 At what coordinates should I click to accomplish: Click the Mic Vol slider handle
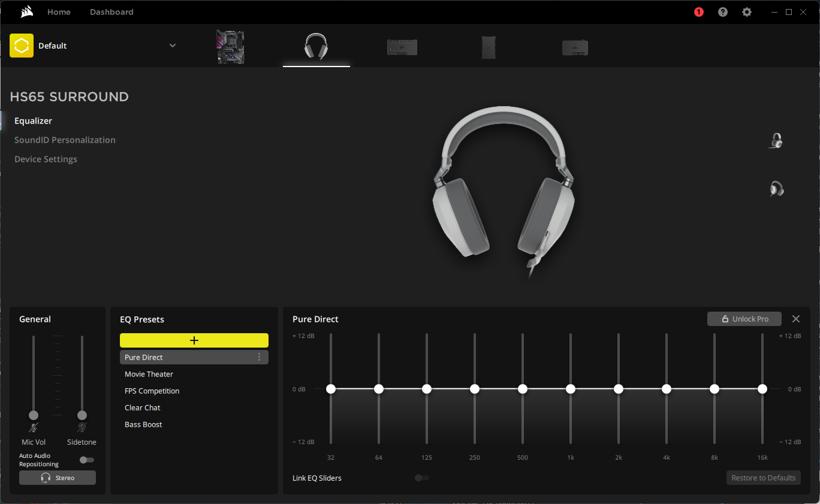pos(34,415)
